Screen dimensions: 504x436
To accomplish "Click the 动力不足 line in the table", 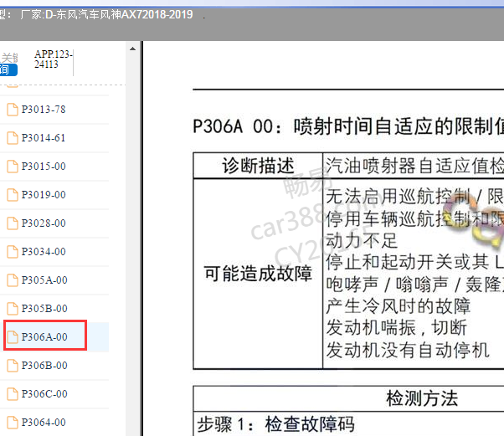I will tap(362, 241).
